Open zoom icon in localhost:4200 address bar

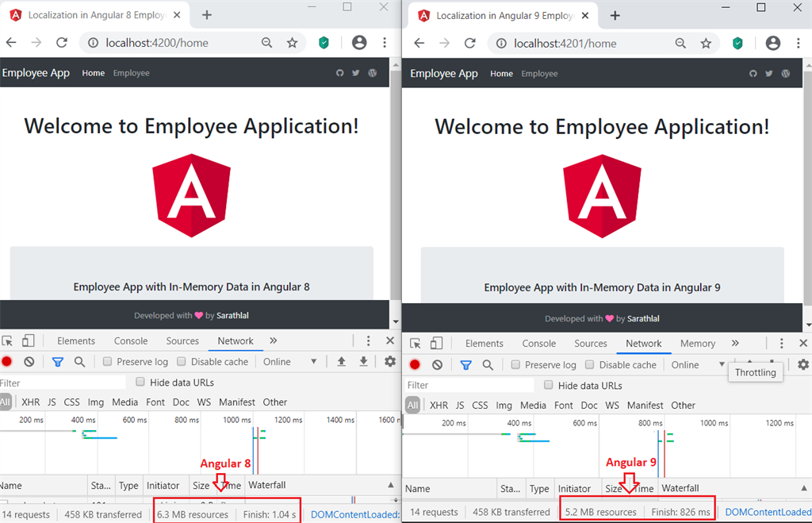pyautogui.click(x=266, y=43)
